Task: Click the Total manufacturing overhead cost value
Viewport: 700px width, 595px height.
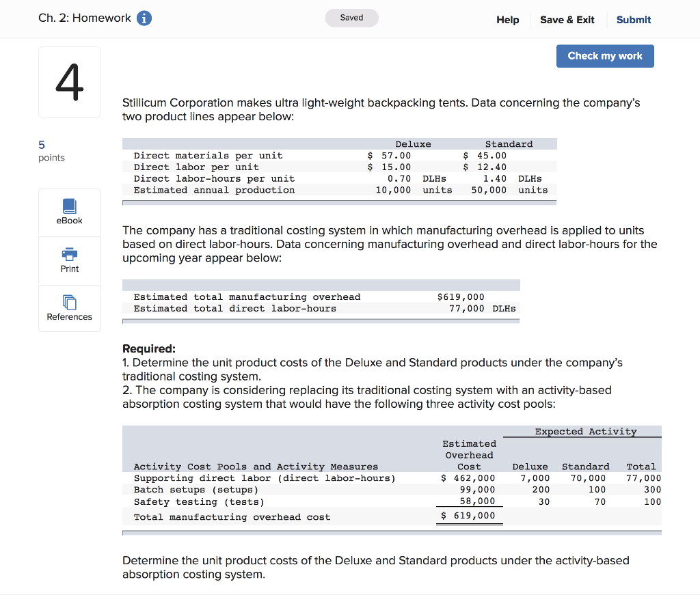Action: pos(469,515)
